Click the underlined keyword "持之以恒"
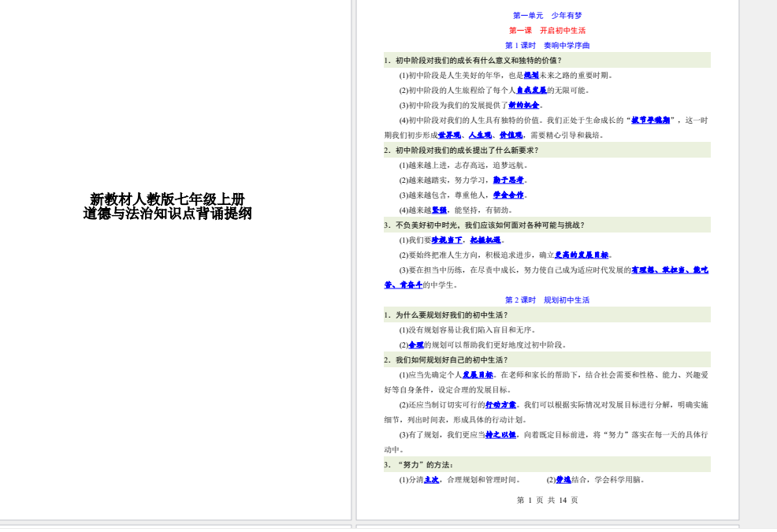Image resolution: width=777 pixels, height=532 pixels. coord(500,435)
